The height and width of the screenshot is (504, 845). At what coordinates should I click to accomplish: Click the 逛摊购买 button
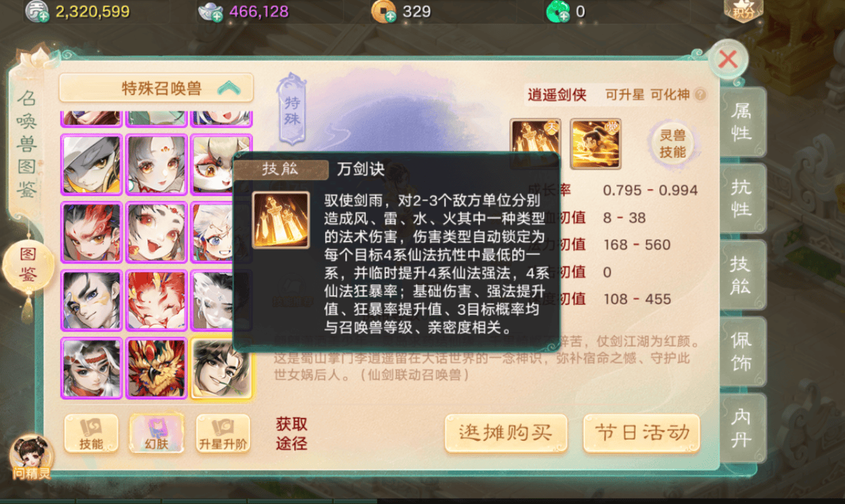coord(506,433)
